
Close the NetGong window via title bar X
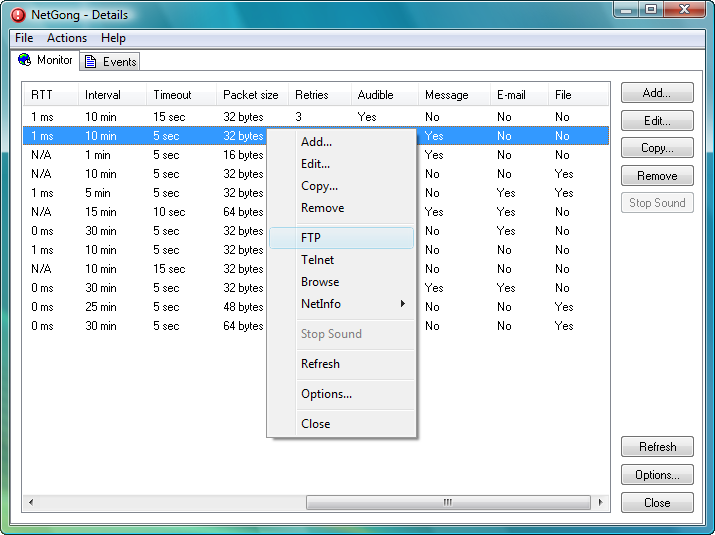pos(684,9)
